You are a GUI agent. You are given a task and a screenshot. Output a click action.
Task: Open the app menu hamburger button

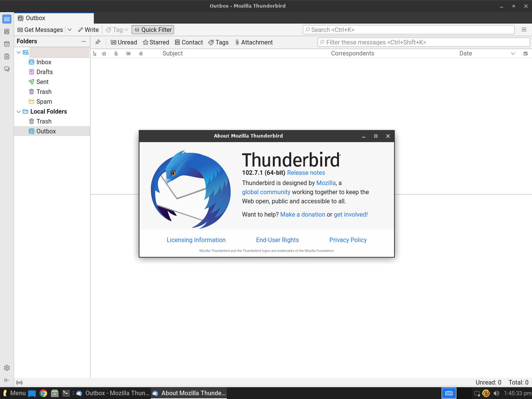524,30
